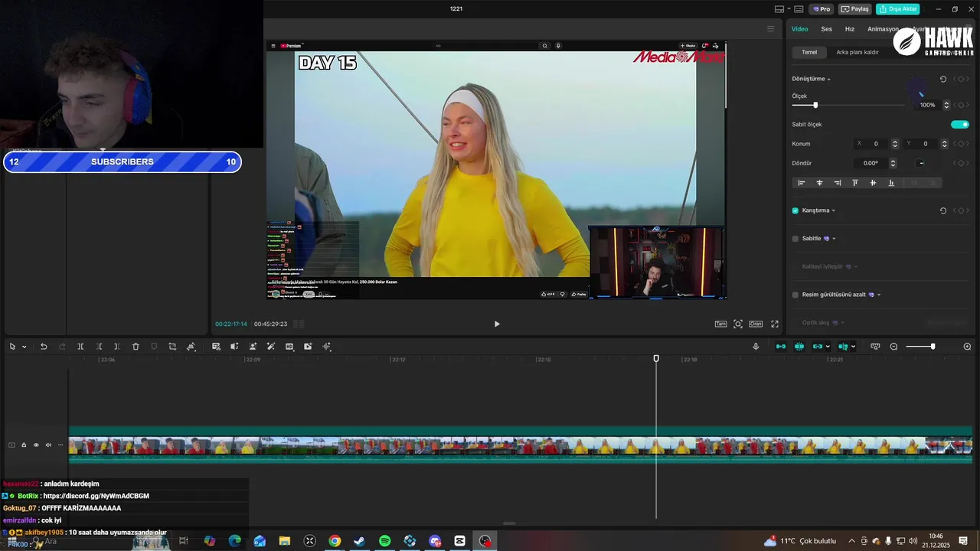980x551 pixels.
Task: Toggle the Sabit ölçek switch
Action: click(960, 124)
